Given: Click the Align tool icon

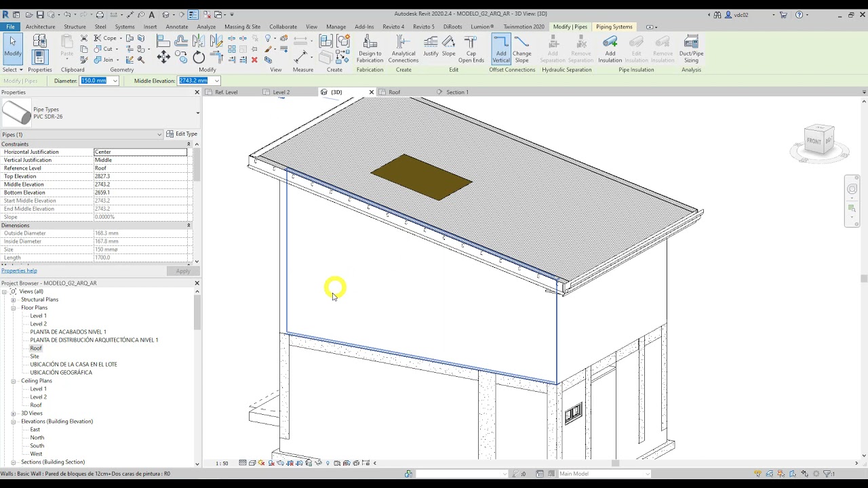Looking at the screenshot, I should tap(163, 41).
